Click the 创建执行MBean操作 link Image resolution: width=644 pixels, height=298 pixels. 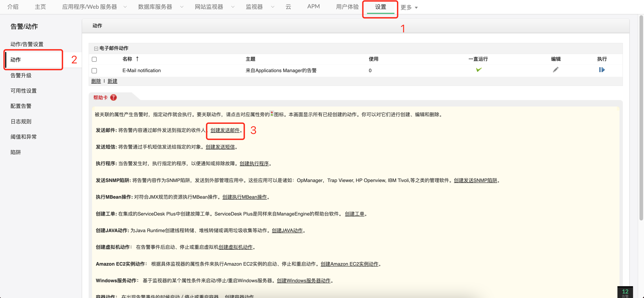coord(245,197)
